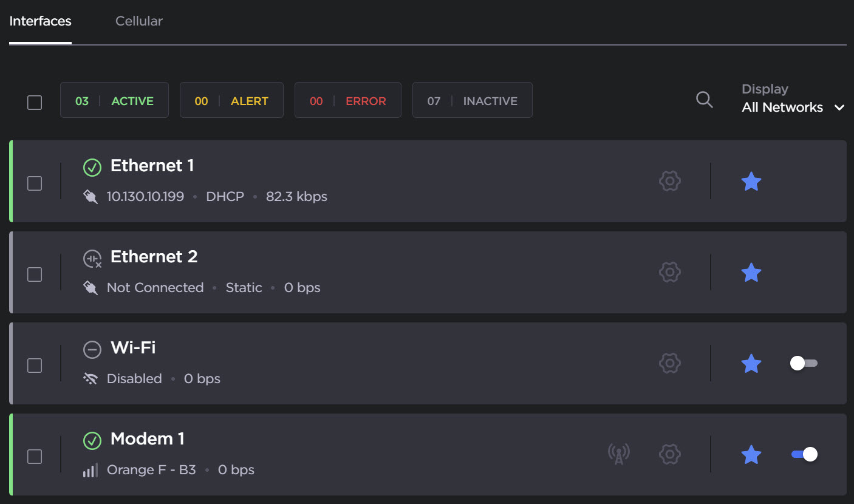Expand the Display All Networks dropdown

(x=793, y=107)
